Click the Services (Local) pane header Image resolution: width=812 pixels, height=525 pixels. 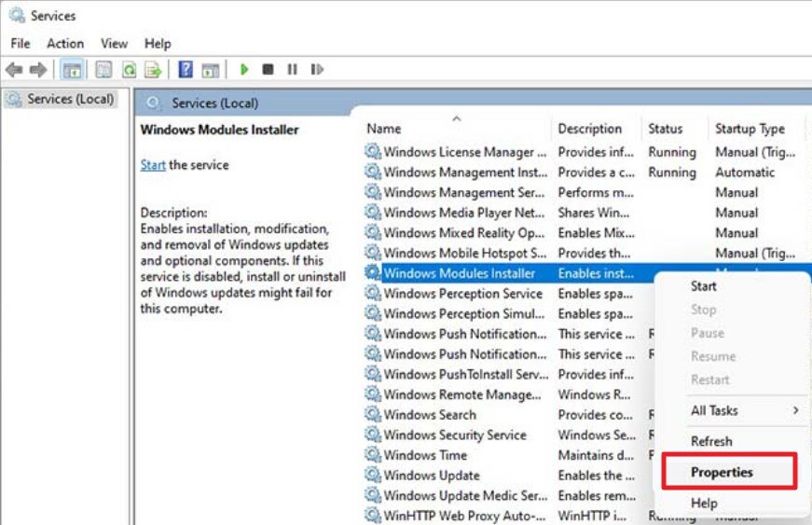pyautogui.click(x=214, y=103)
